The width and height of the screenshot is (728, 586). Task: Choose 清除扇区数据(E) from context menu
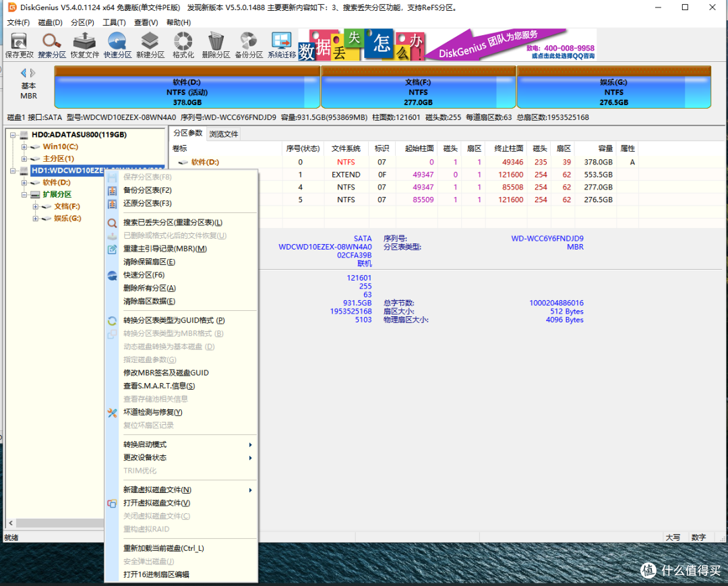point(181,301)
